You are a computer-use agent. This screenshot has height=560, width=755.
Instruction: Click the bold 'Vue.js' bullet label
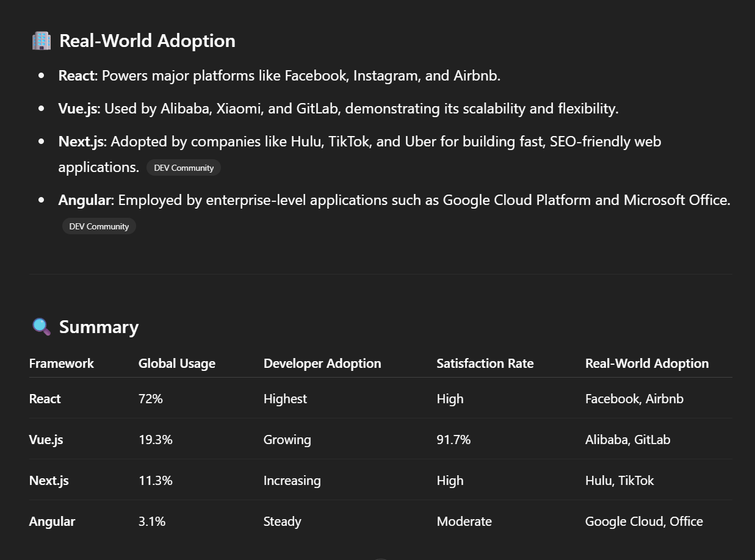(79, 109)
